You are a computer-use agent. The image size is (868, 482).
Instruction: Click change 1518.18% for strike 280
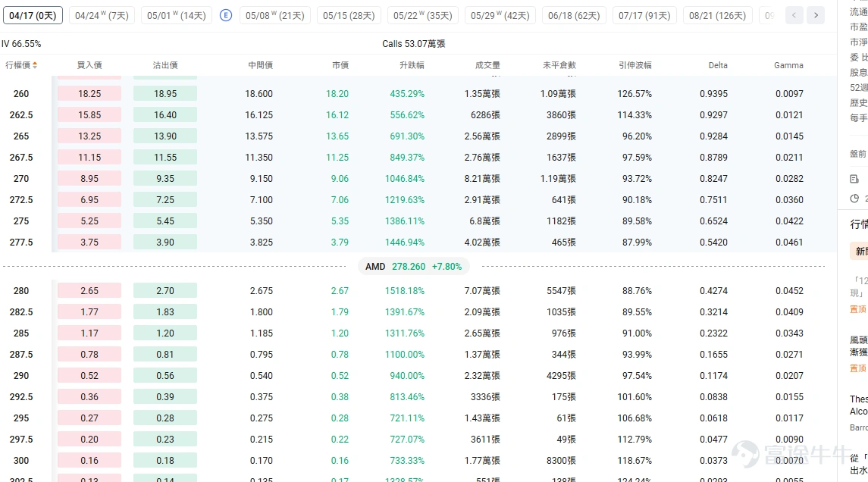(x=405, y=290)
